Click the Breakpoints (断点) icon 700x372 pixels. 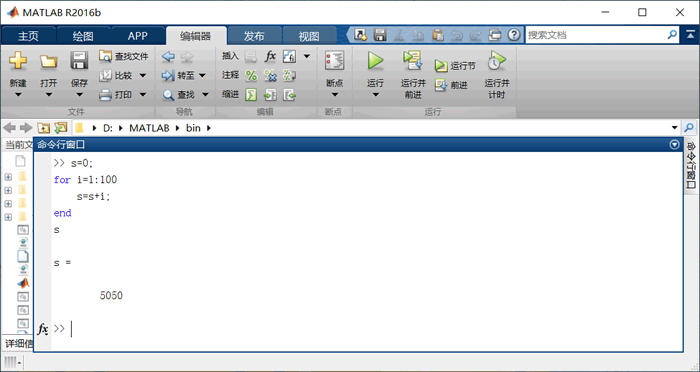pos(334,61)
